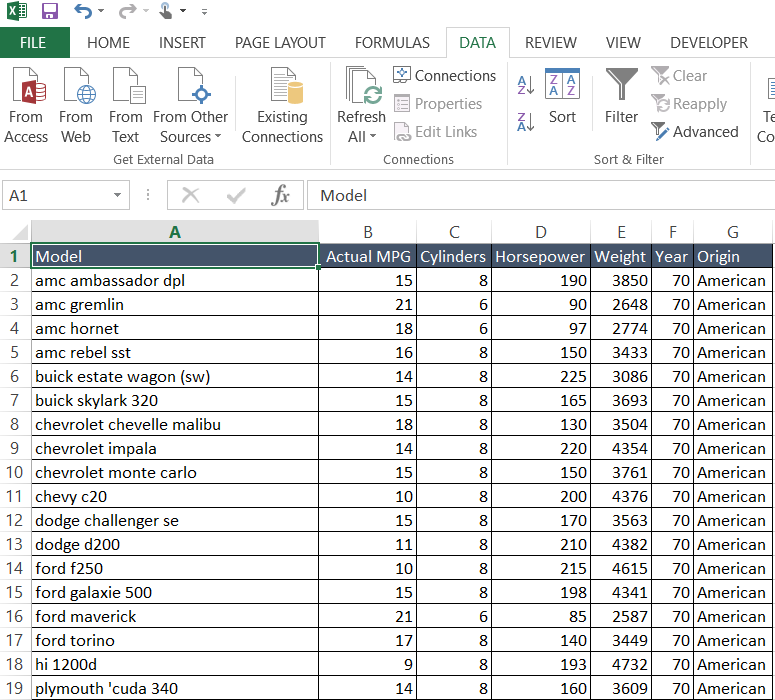Sort A to Z ascending
The height and width of the screenshot is (700, 775).
(526, 85)
